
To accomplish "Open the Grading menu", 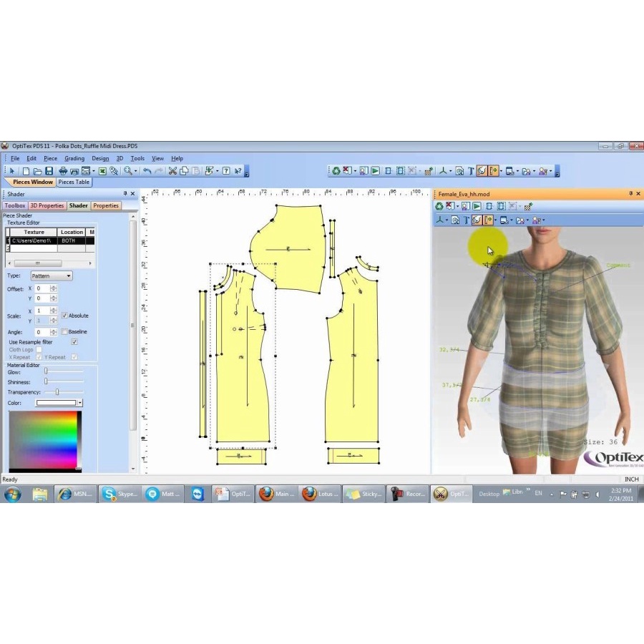I will coord(74,158).
